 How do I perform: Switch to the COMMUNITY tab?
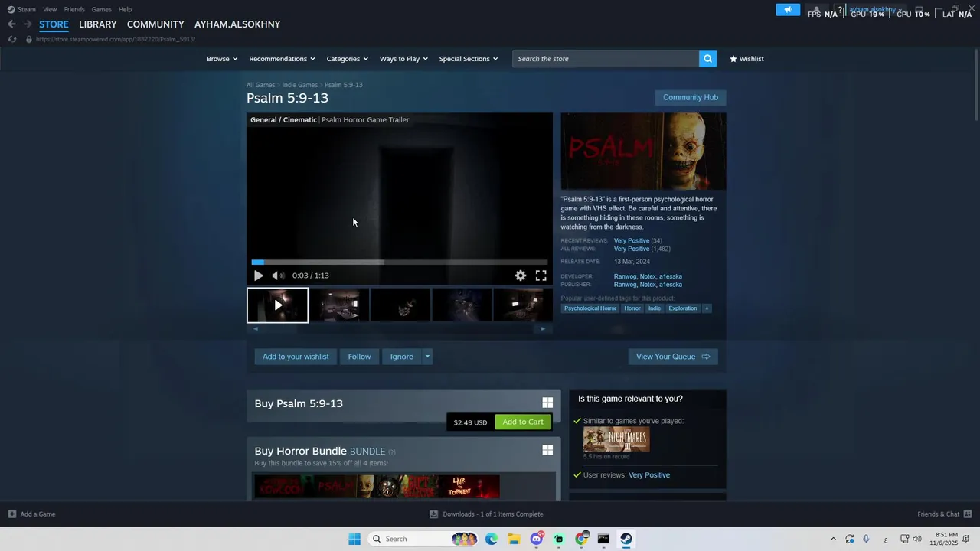click(x=155, y=24)
